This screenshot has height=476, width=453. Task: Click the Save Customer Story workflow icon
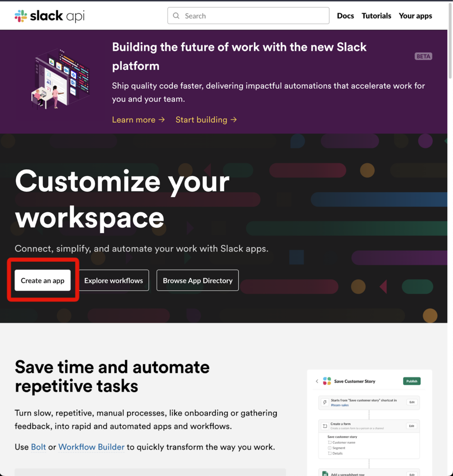coord(327,381)
